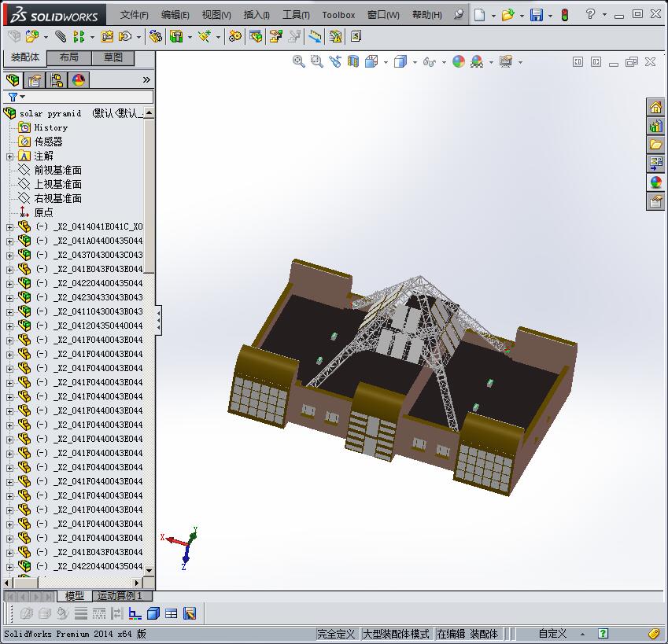This screenshot has height=644, width=668.
Task: Open the DisplayManager tab icon
Action: pos(79,79)
